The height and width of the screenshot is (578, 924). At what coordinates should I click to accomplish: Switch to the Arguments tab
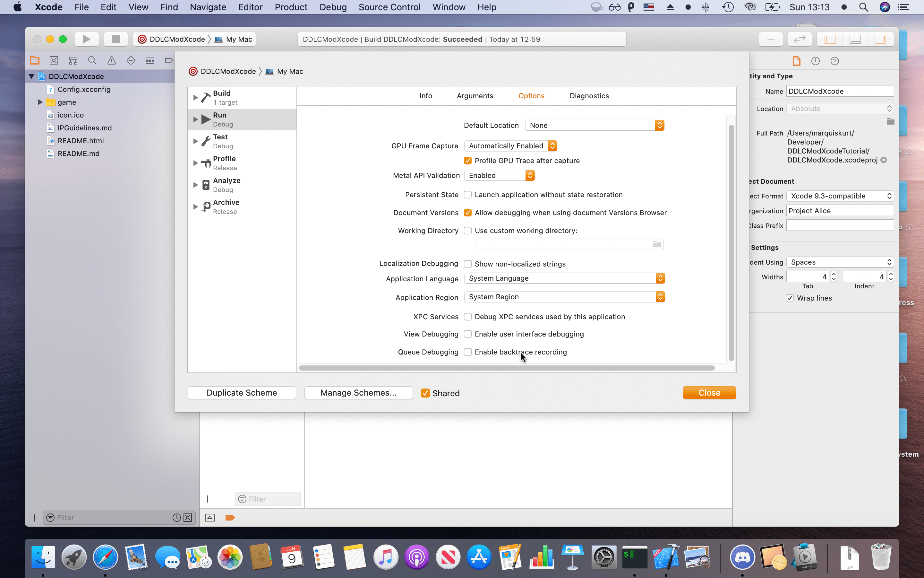475,96
